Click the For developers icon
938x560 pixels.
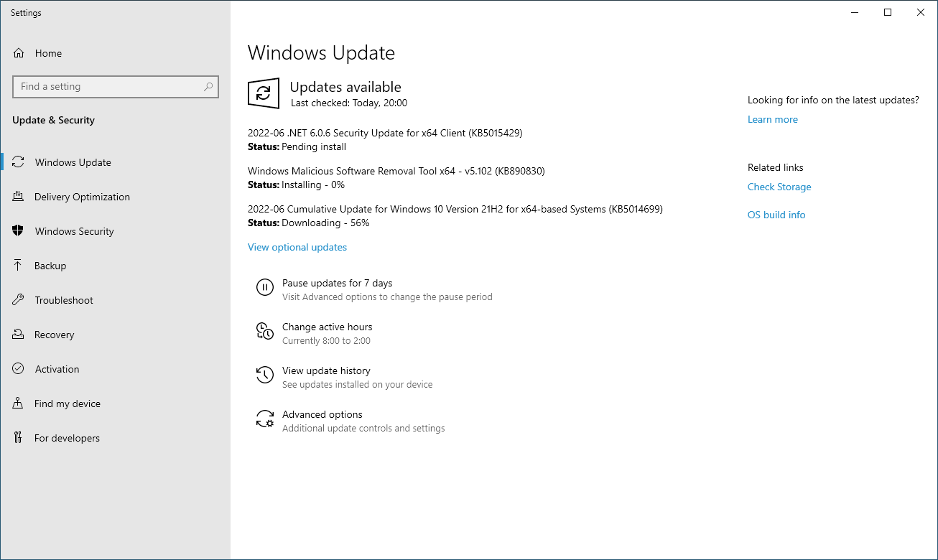(x=19, y=438)
